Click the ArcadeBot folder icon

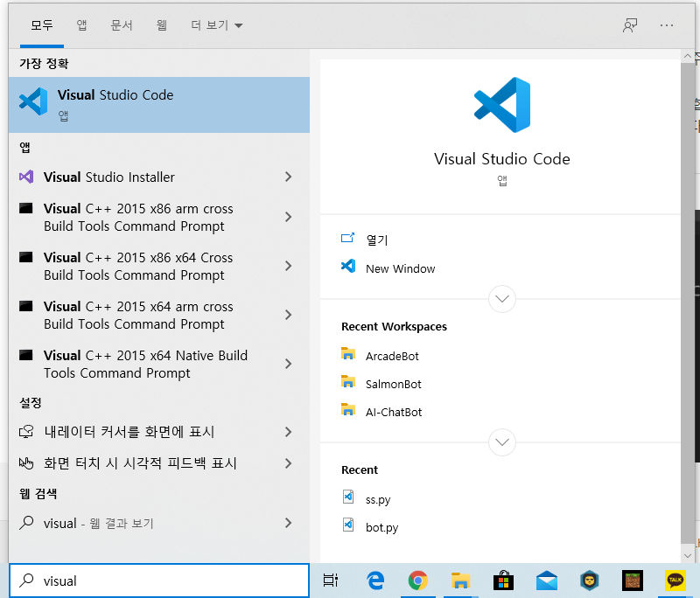347,353
